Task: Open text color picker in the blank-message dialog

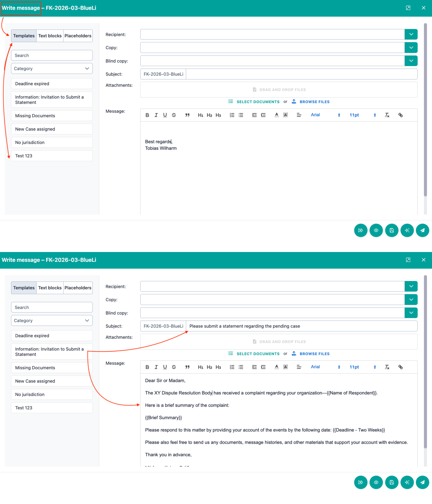Action: coord(276,115)
